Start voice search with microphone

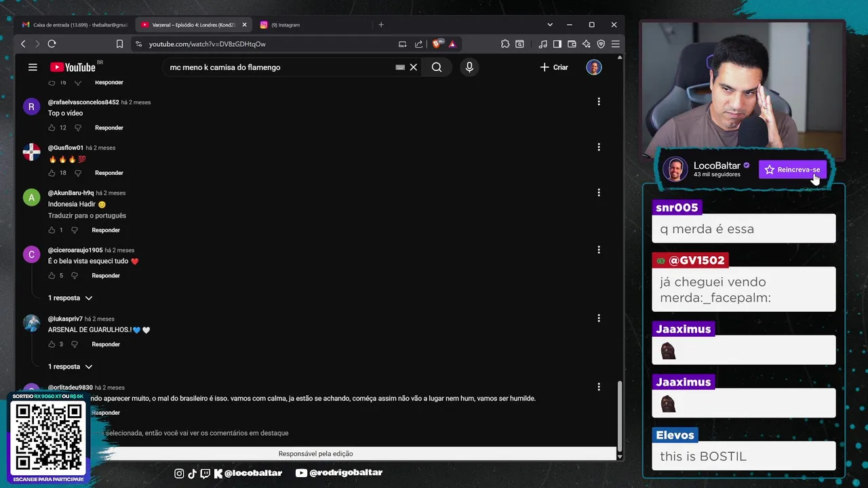469,67
